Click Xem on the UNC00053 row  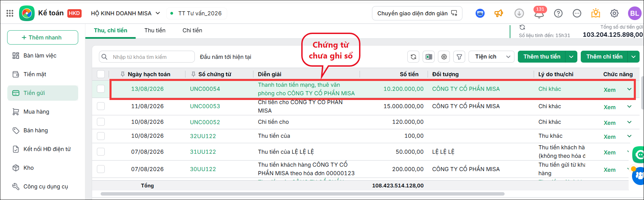(x=610, y=107)
